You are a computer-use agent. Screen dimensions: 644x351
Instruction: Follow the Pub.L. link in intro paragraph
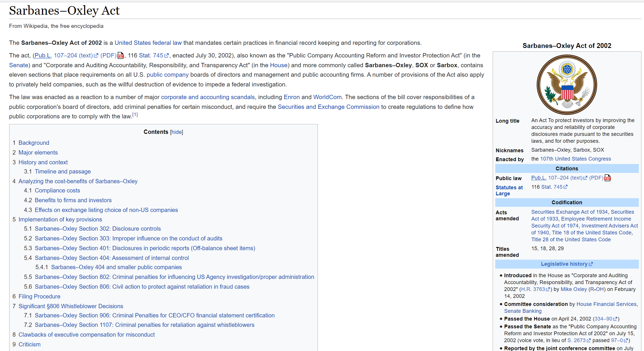coord(43,55)
